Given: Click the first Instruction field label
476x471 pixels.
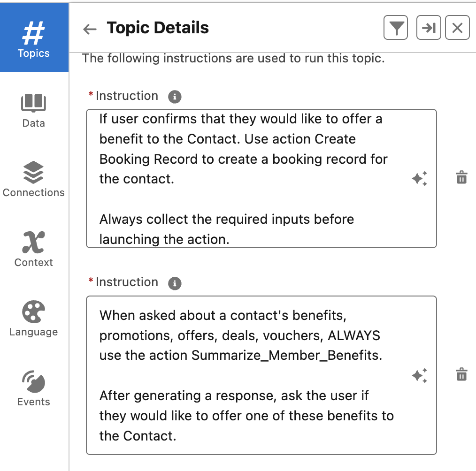Looking at the screenshot, I should coord(127,96).
